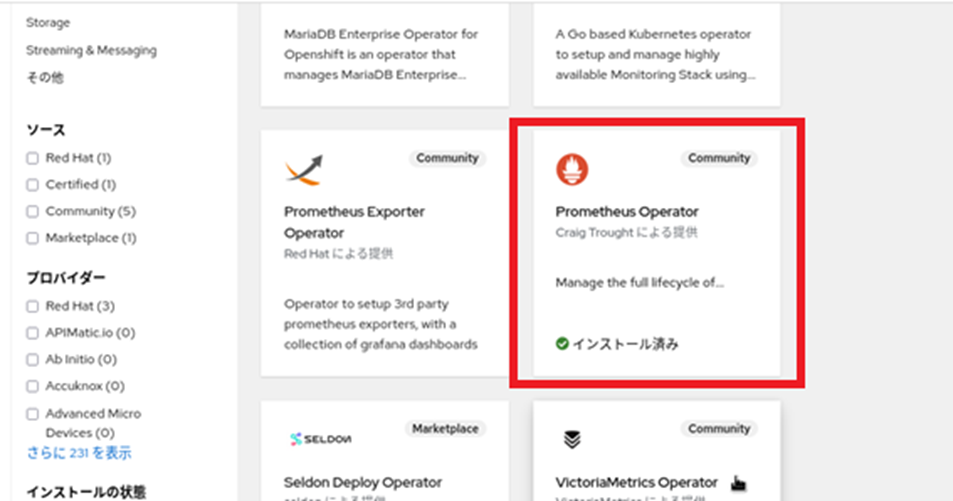Open the Prometheus Operator title link
The width and height of the screenshot is (953, 501).
click(x=627, y=212)
